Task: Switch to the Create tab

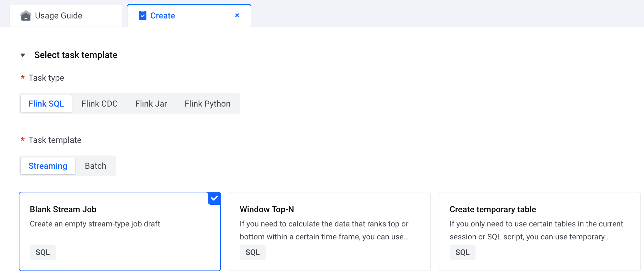Action: (x=163, y=16)
